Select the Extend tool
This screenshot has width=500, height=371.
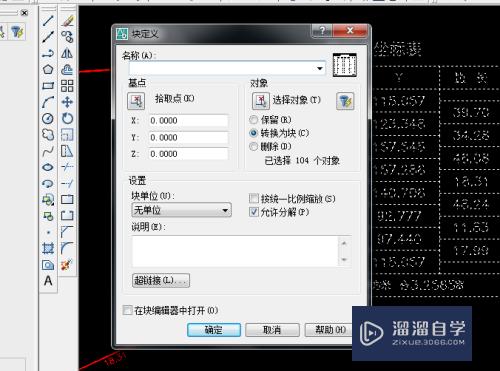tap(67, 183)
